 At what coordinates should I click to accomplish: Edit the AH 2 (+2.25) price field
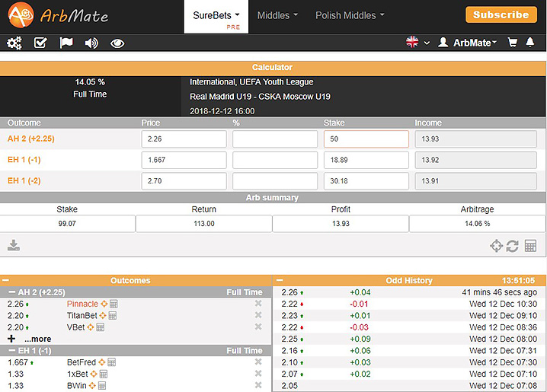pyautogui.click(x=184, y=139)
